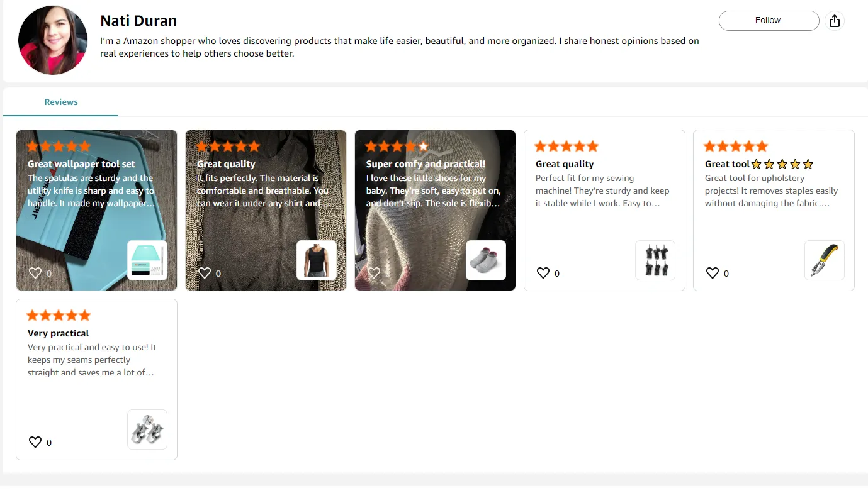868x493 pixels.
Task: Switch to the Reviews tab
Action: pos(61,102)
